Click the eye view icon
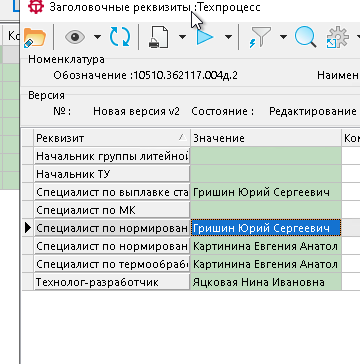 74,37
